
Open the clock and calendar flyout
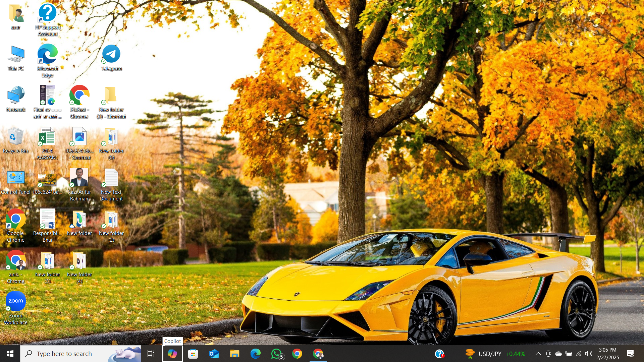(607, 354)
